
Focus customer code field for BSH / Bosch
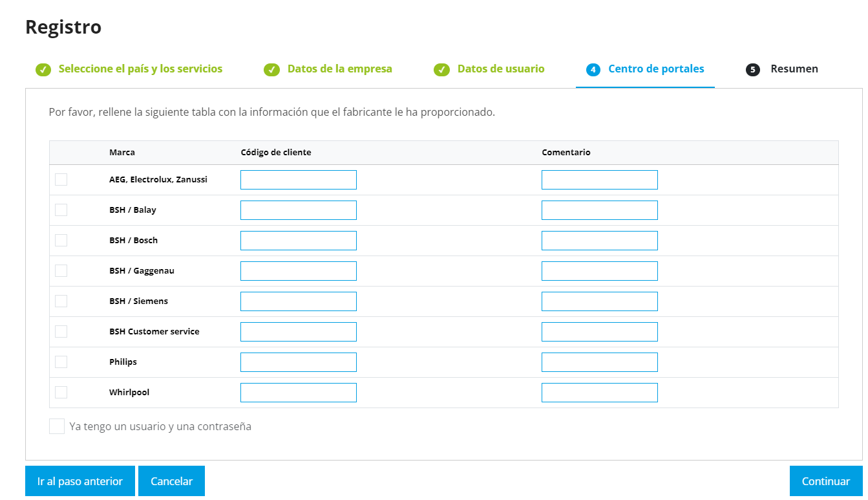(299, 241)
